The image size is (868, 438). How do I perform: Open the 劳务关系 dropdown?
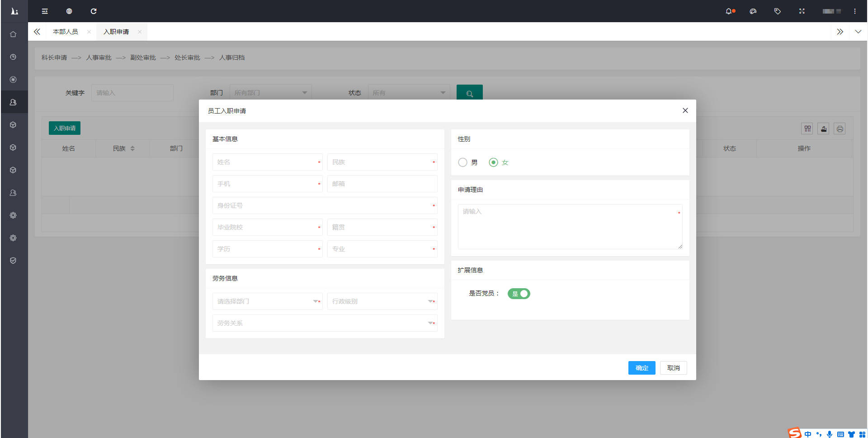pos(325,323)
